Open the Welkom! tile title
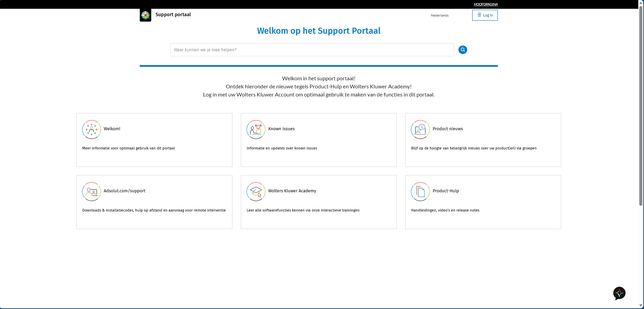Image resolution: width=644 pixels, height=309 pixels. click(112, 129)
